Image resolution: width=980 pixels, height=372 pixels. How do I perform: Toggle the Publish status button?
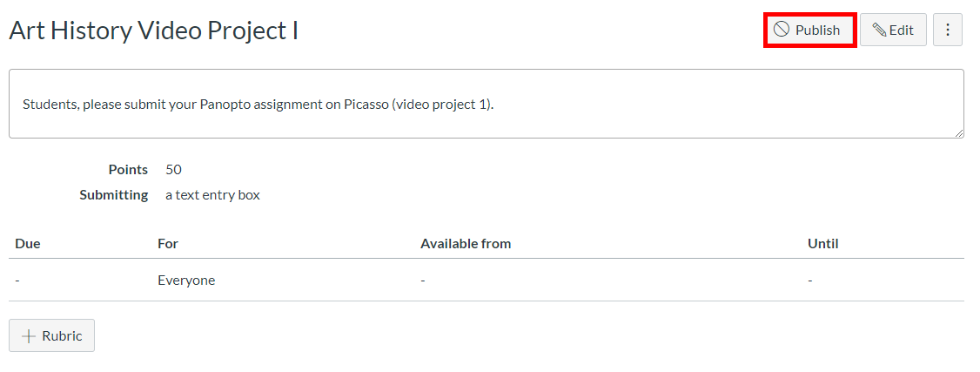[809, 30]
